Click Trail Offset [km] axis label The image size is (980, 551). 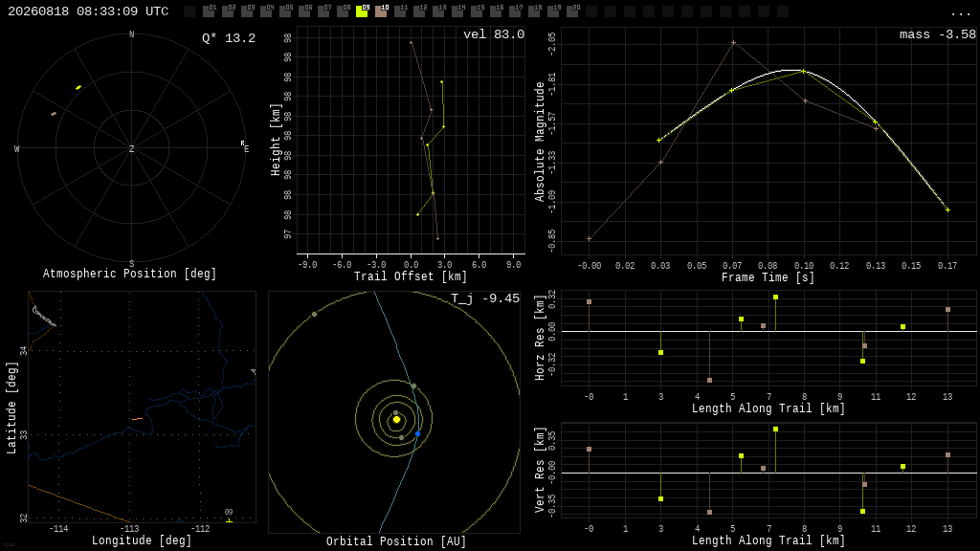(411, 276)
